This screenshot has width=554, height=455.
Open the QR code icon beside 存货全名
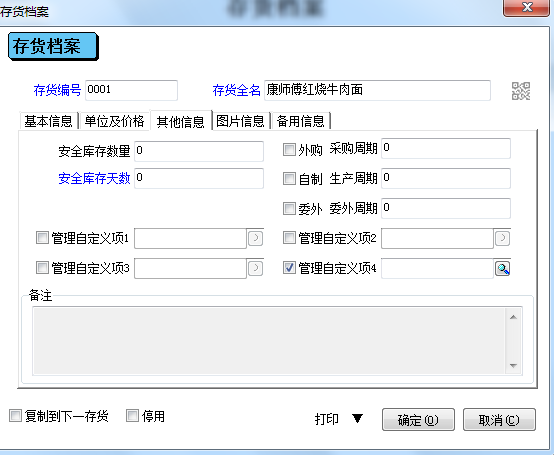coord(521,91)
